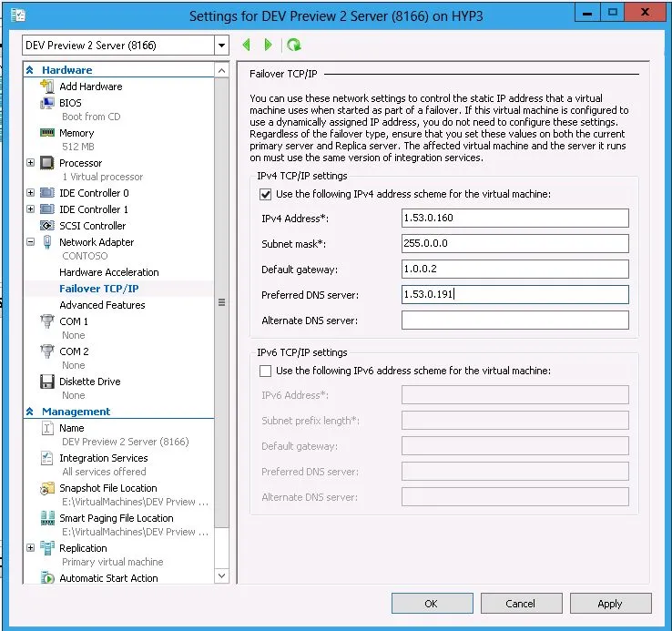Click the Processor icon
672x631 pixels.
click(47, 163)
